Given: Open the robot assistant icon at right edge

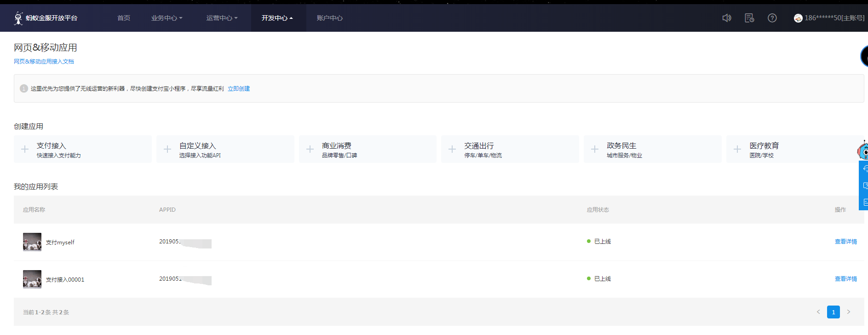Looking at the screenshot, I should click(x=863, y=150).
